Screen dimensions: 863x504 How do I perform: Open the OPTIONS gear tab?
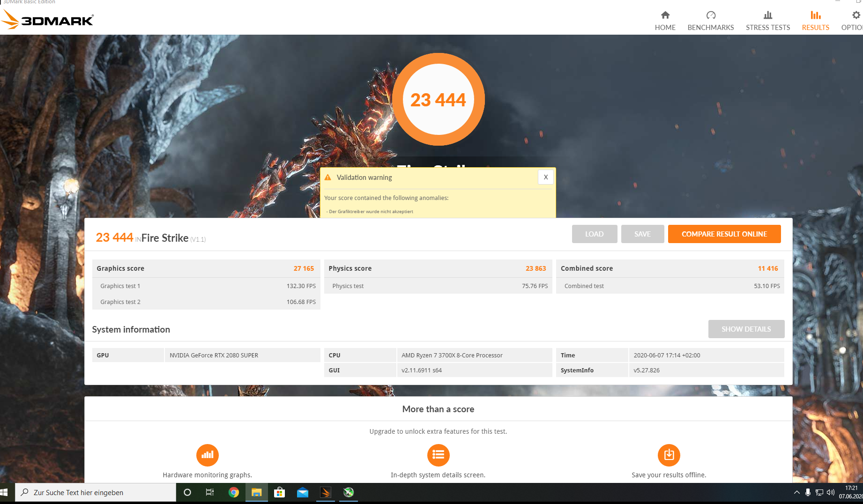(x=853, y=21)
